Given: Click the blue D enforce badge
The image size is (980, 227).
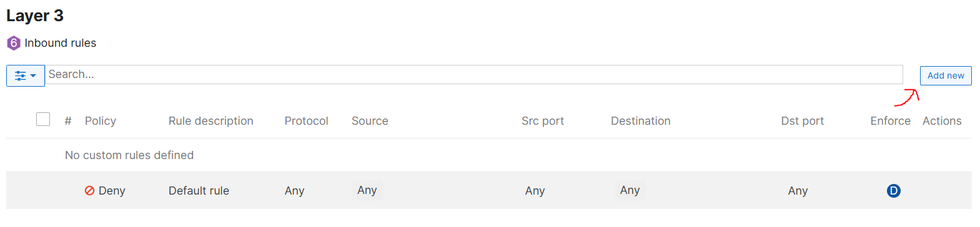Looking at the screenshot, I should click(894, 191).
